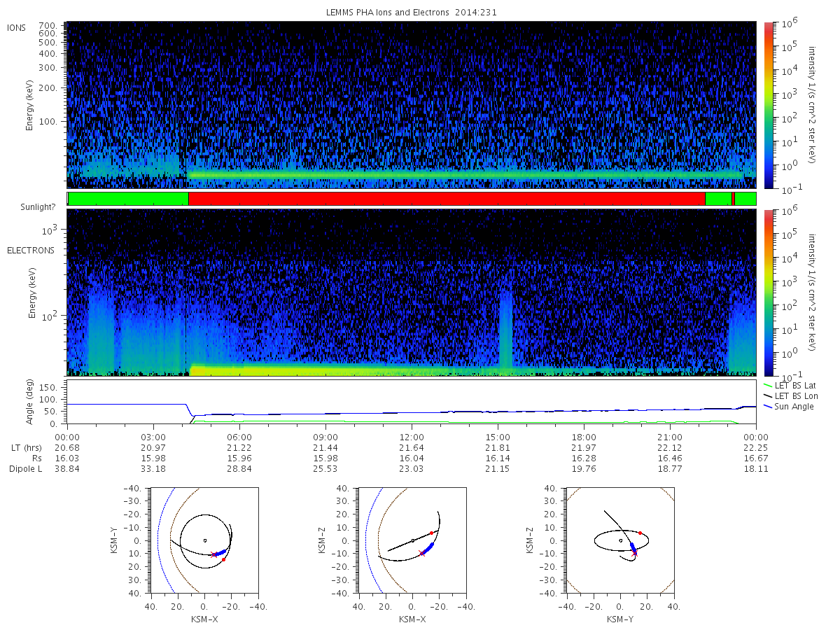The height and width of the screenshot is (630, 840).
Task: Click the red X marker in KSM-X/KSM-Z orbit plot
Action: click(x=422, y=553)
